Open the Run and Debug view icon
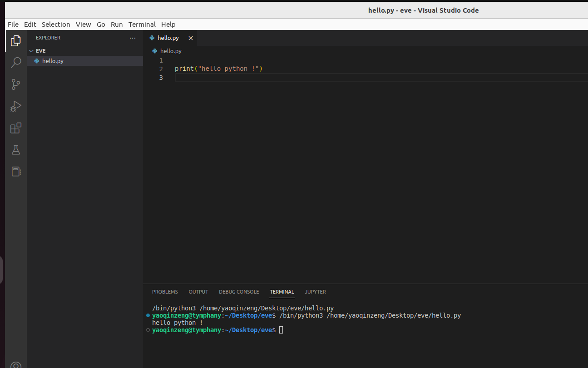588x368 pixels. click(16, 106)
